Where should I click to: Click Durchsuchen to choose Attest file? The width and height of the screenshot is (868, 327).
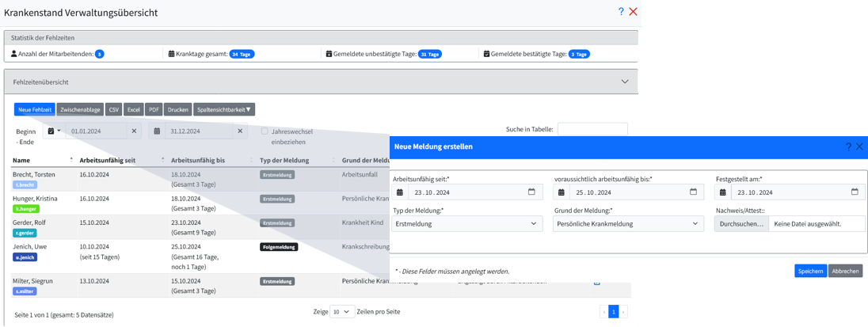click(741, 223)
